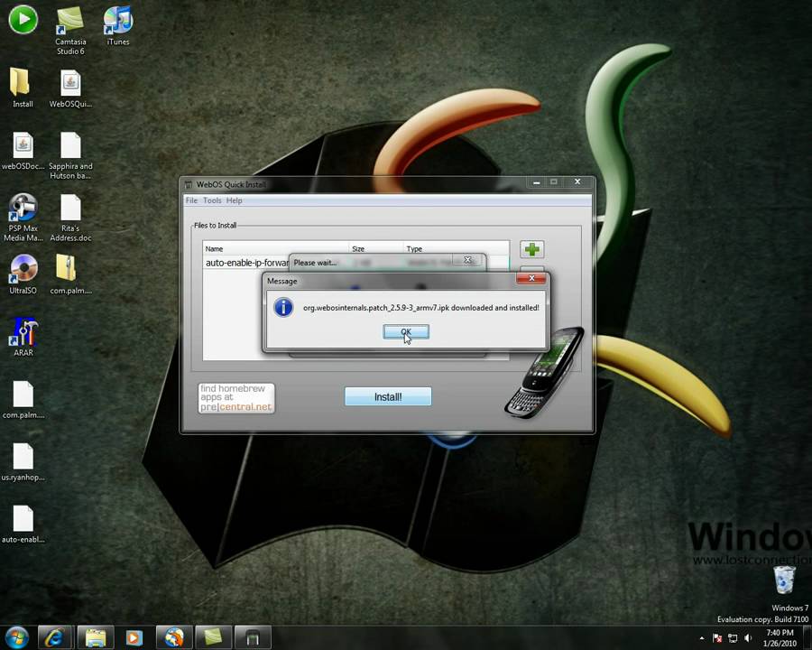Select the auto-enabl... desktop file icon
Image resolution: width=812 pixels, height=650 pixels.
[x=23, y=524]
